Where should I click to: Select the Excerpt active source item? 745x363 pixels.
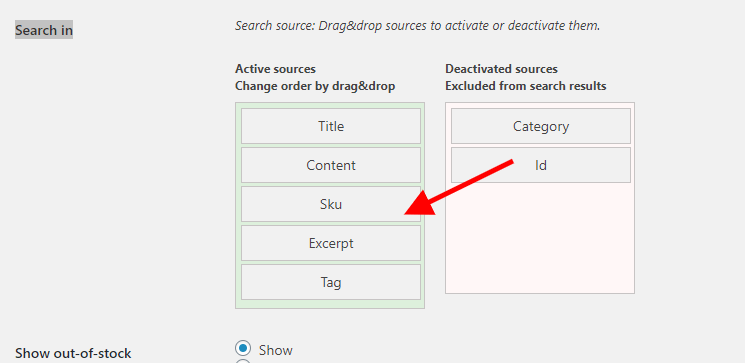[x=331, y=243]
